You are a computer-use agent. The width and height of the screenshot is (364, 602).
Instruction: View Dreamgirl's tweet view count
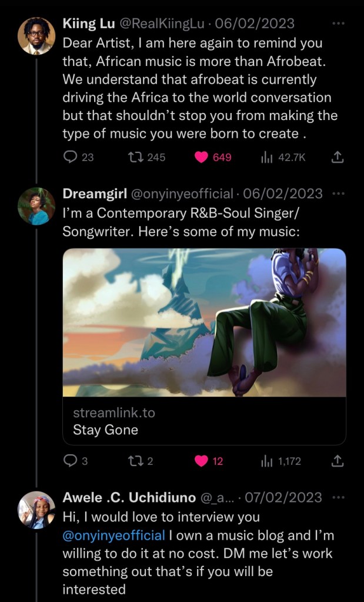268,461
